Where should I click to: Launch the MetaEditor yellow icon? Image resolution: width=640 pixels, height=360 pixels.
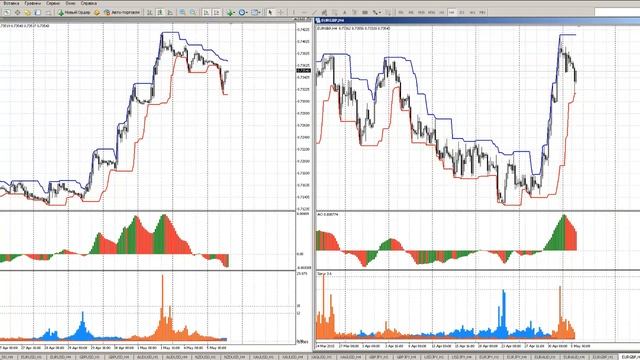(x=97, y=13)
